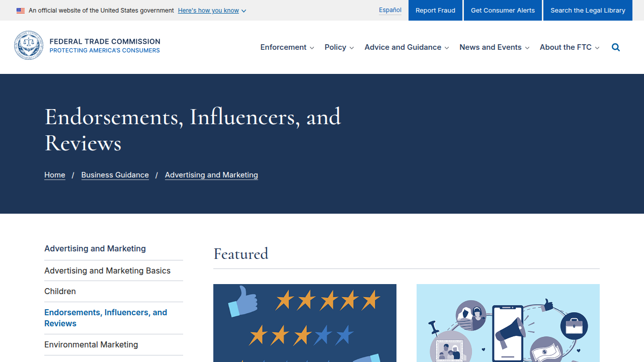Click Federal Trade Commission site title
Viewport: 644px width, 362px height.
click(105, 41)
